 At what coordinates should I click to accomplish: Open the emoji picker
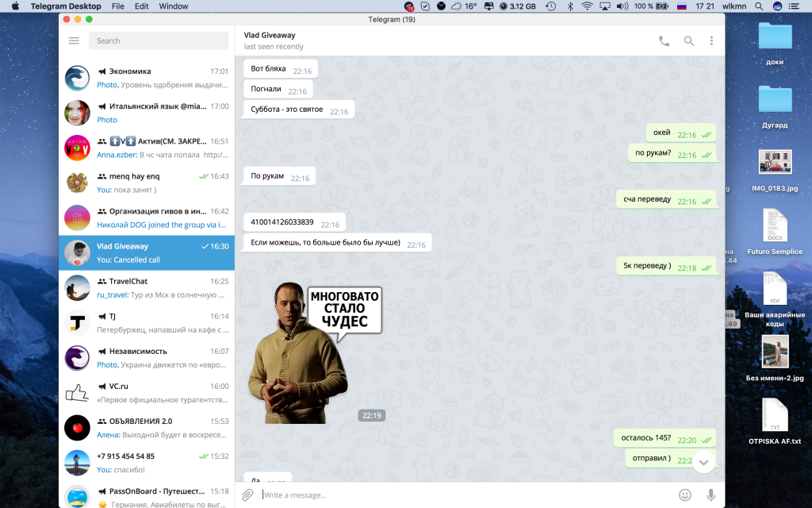point(685,495)
